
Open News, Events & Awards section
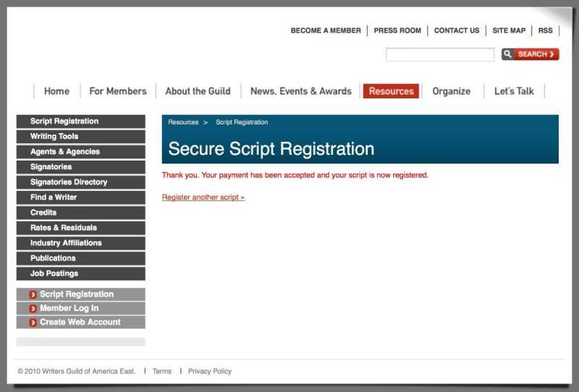(x=300, y=91)
